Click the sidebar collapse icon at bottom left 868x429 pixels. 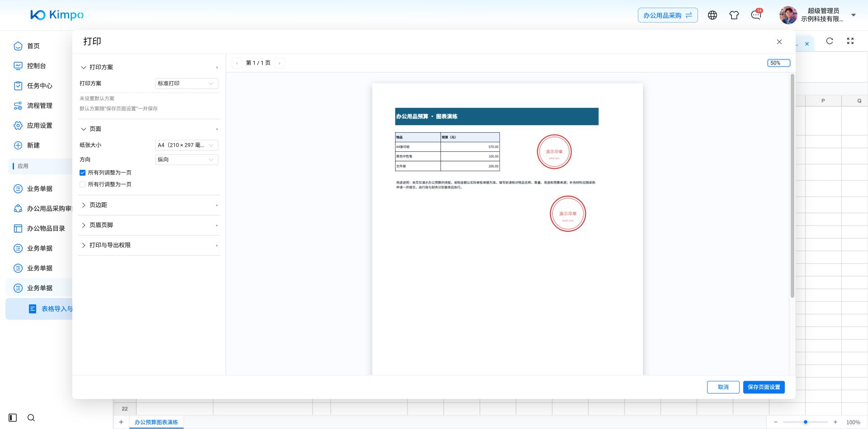point(13,418)
